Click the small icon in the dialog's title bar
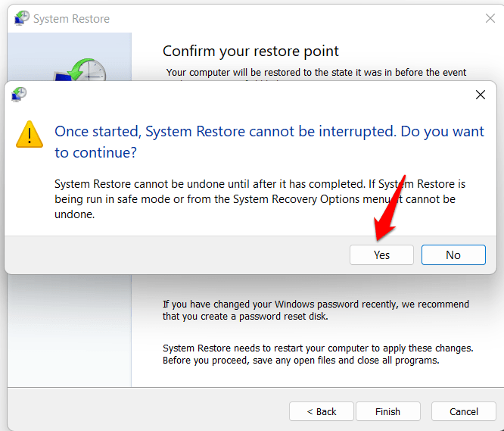The width and height of the screenshot is (504, 431). coord(20,94)
